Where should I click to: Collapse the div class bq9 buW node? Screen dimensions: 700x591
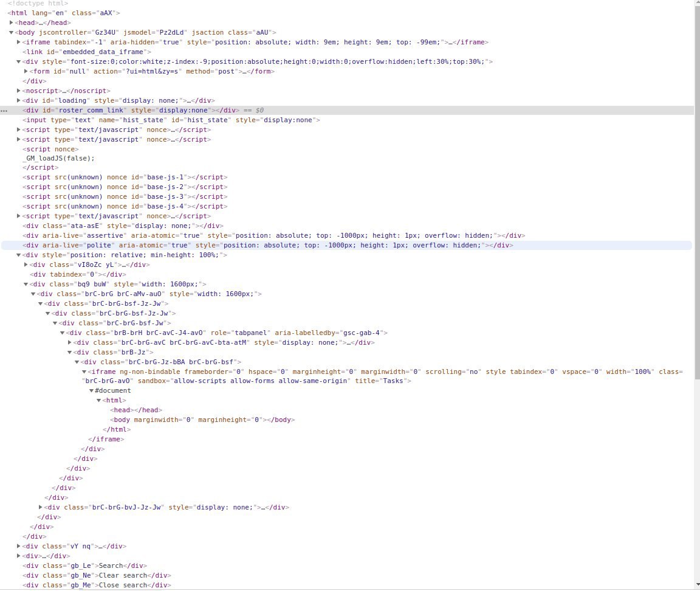click(26, 285)
